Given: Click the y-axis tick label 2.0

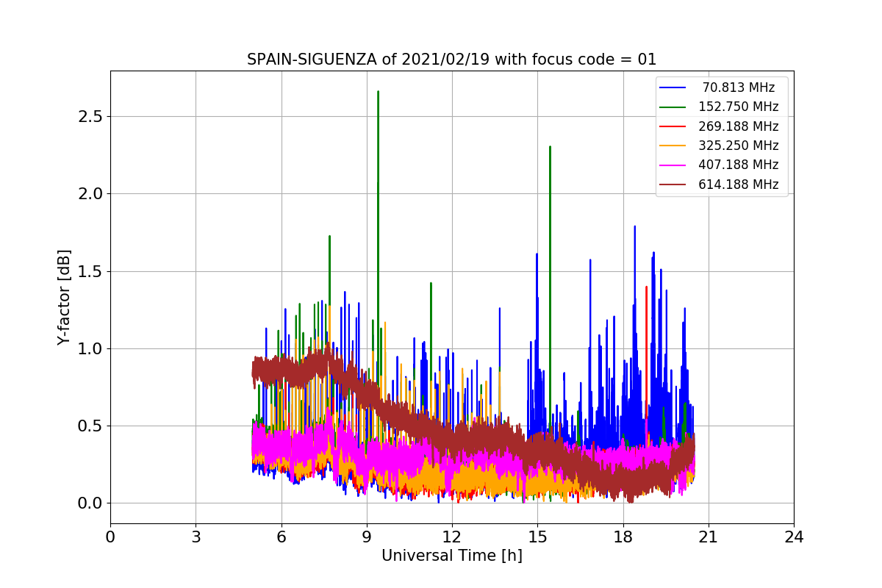Looking at the screenshot, I should coord(90,194).
